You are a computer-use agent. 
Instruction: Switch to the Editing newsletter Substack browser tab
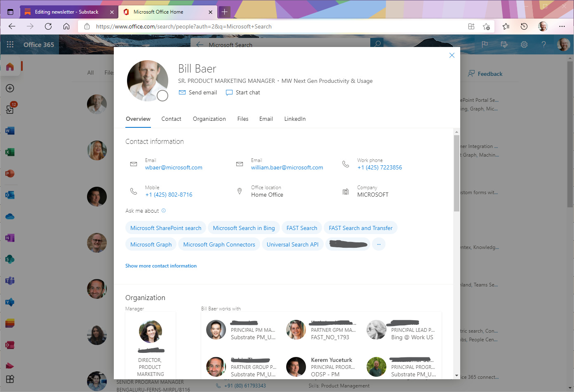tap(66, 12)
